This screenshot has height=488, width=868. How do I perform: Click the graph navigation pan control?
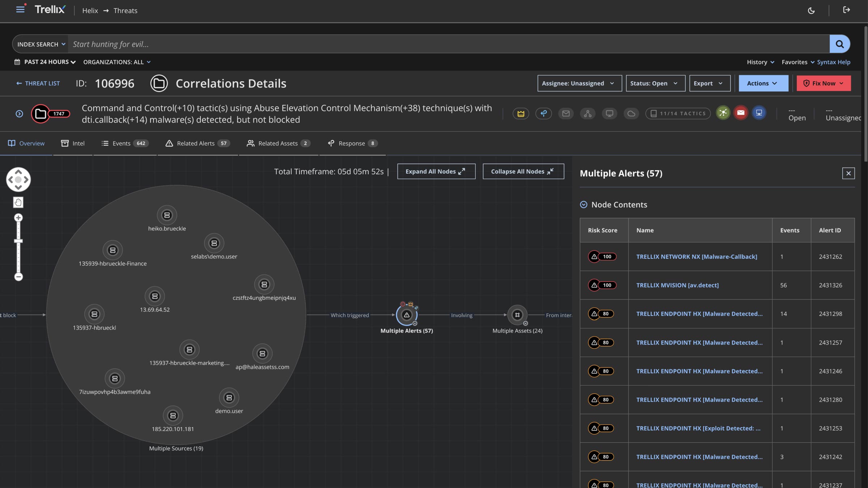point(18,180)
